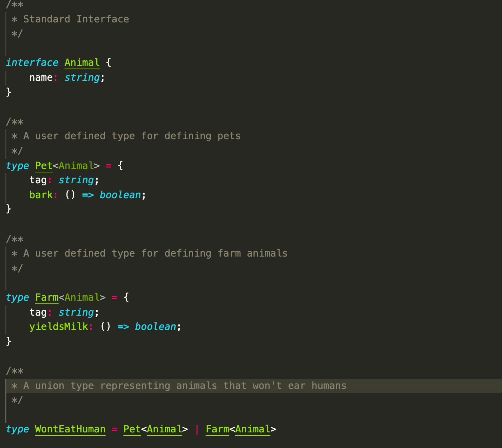Click the bark method in Pet
The height and width of the screenshot is (448, 502).
pos(41,195)
